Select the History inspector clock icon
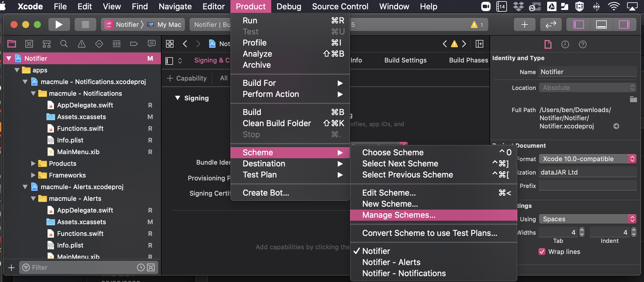Viewport: 644px width, 282px height. [x=565, y=44]
